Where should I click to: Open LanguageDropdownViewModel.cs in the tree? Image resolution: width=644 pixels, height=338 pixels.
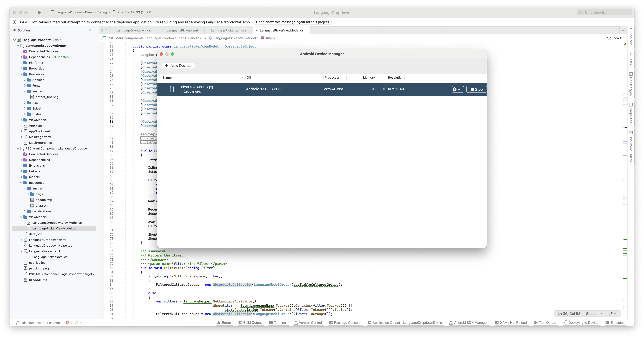tap(57, 223)
